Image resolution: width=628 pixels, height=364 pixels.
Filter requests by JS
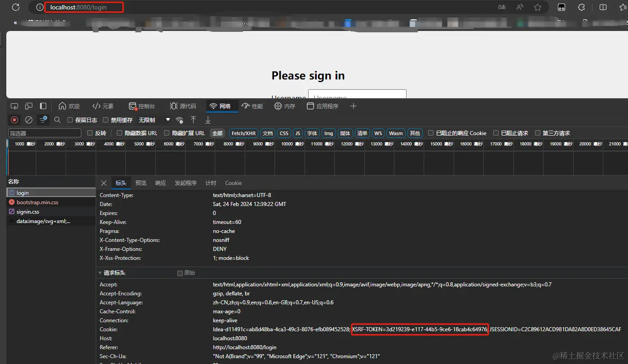coord(298,133)
